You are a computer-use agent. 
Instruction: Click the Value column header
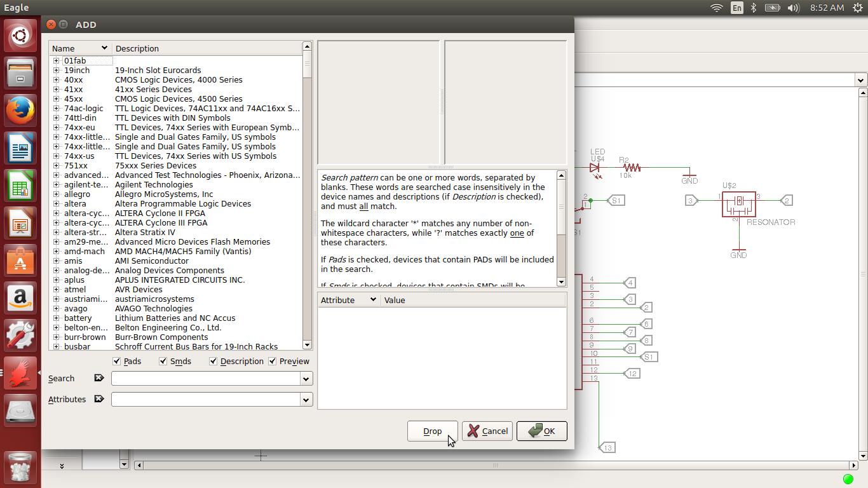click(473, 300)
